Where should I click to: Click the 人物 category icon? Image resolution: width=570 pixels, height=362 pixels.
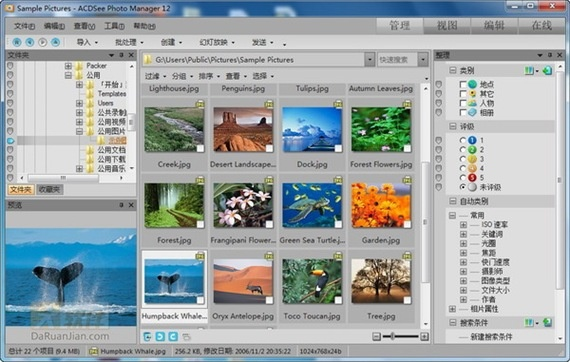(472, 103)
